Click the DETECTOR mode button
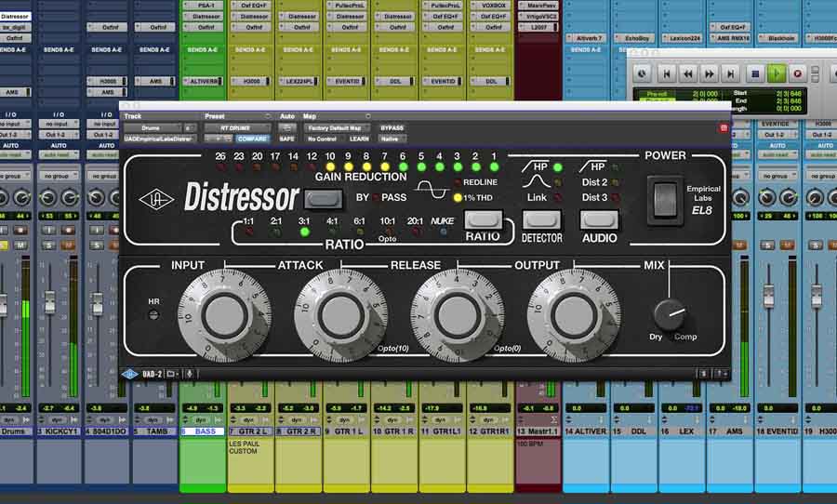The height and width of the screenshot is (504, 837). coord(541,219)
